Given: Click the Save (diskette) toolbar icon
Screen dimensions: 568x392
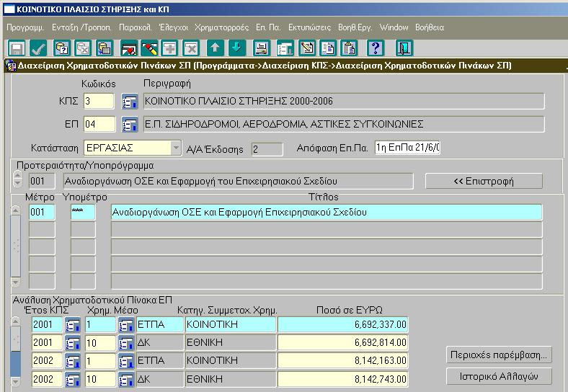Looking at the screenshot, I should pos(17,48).
